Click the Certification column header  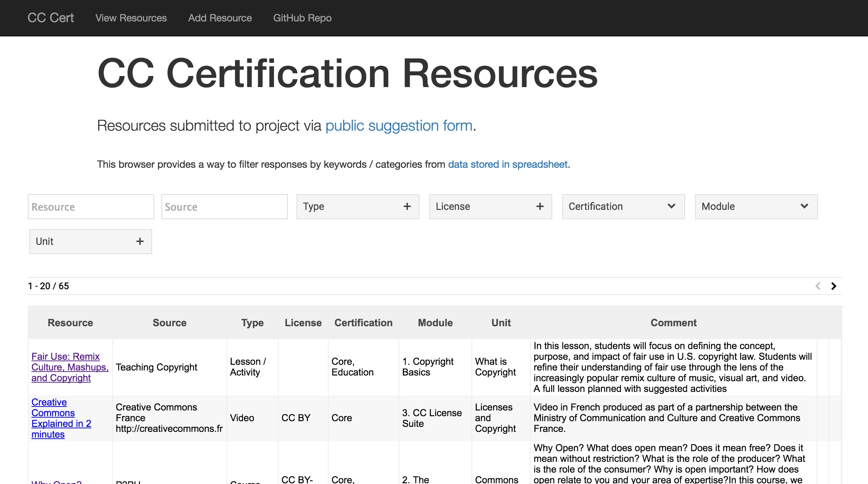click(x=363, y=323)
